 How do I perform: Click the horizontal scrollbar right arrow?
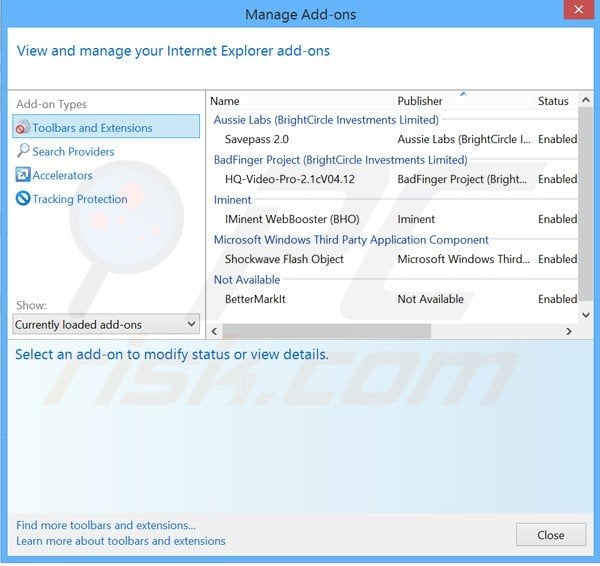pyautogui.click(x=569, y=331)
